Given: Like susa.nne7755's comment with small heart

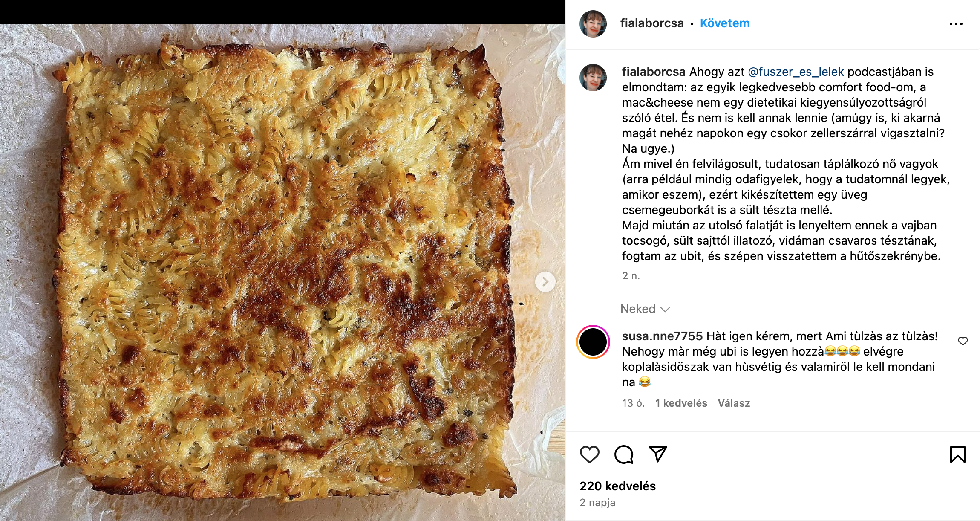Looking at the screenshot, I should coord(963,341).
